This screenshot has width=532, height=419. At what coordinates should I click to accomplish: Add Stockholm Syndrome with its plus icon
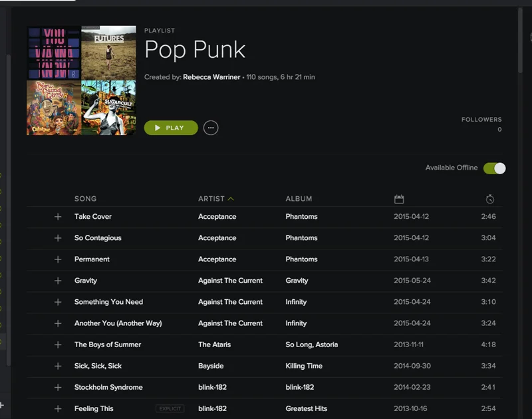coord(58,388)
